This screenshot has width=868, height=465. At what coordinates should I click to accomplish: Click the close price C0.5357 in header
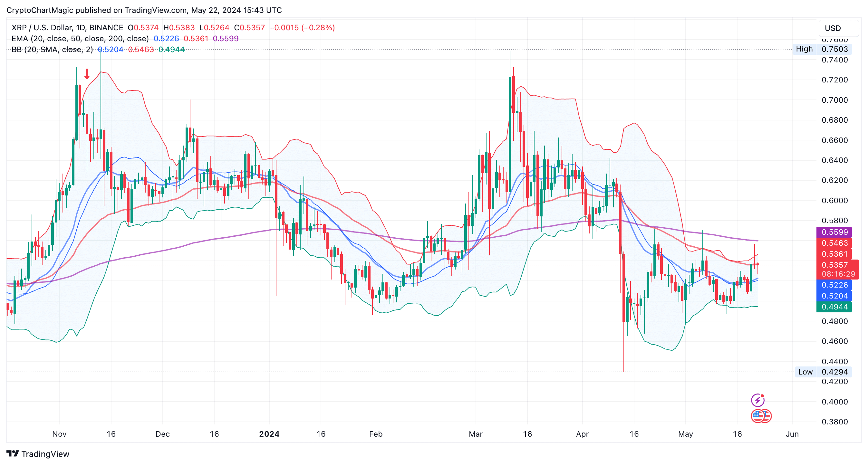(x=250, y=28)
